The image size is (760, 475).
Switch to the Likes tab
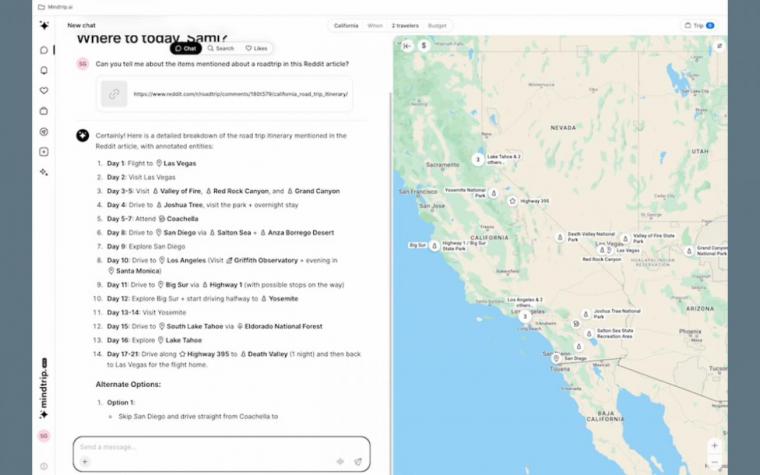click(256, 48)
